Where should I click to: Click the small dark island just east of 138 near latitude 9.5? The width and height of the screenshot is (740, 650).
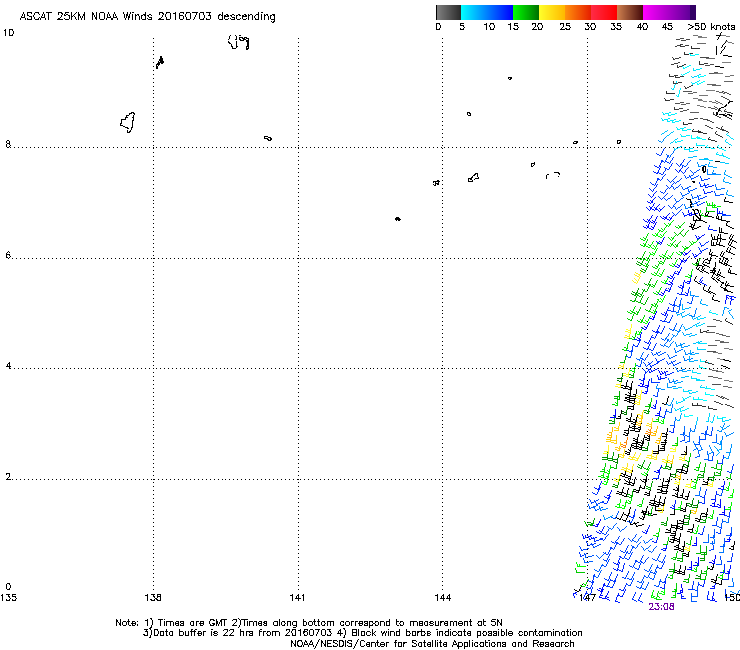160,62
